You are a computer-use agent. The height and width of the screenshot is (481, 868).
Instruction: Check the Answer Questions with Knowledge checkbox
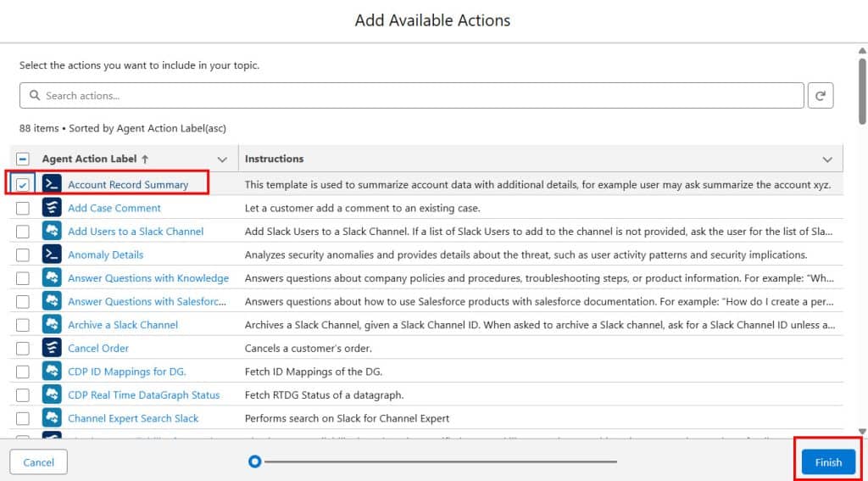coord(22,277)
